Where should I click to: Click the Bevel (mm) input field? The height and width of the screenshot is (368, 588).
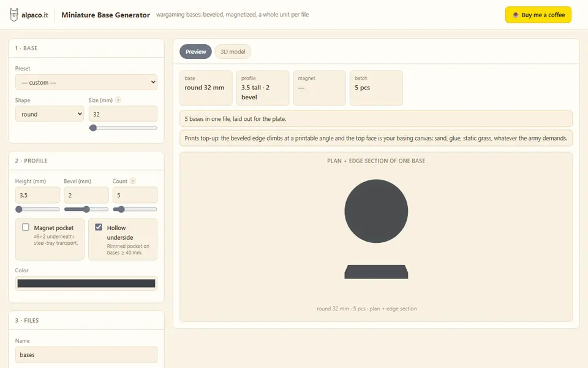[86, 195]
